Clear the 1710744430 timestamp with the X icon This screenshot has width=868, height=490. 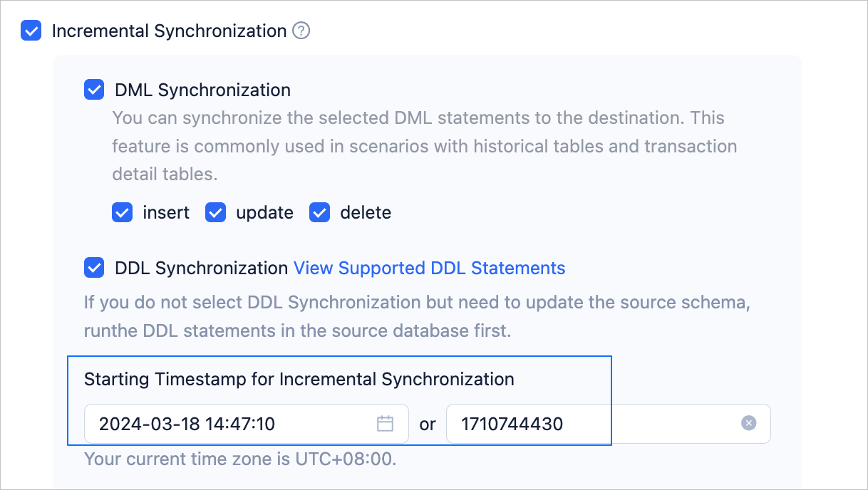coord(748,424)
